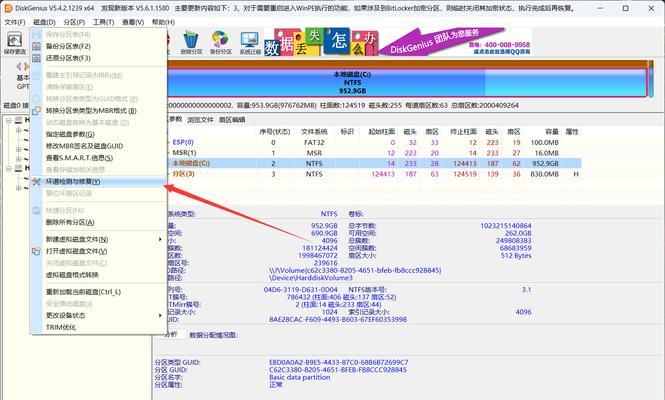Close the open 磁盘(D) menu
The width and height of the screenshot is (665, 400).
[x=44, y=22]
